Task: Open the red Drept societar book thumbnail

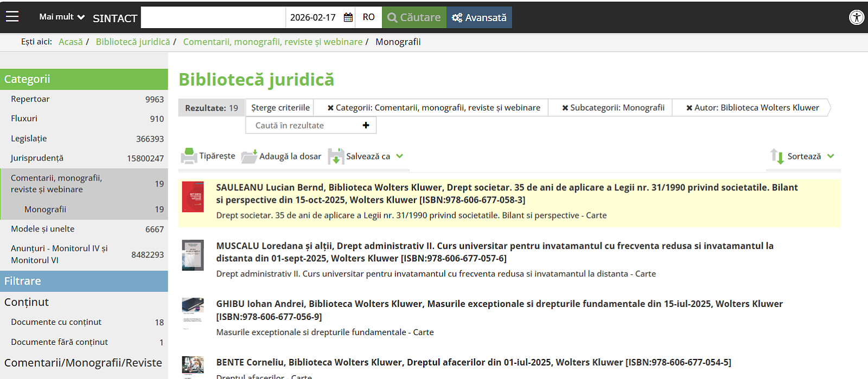Action: pyautogui.click(x=193, y=196)
